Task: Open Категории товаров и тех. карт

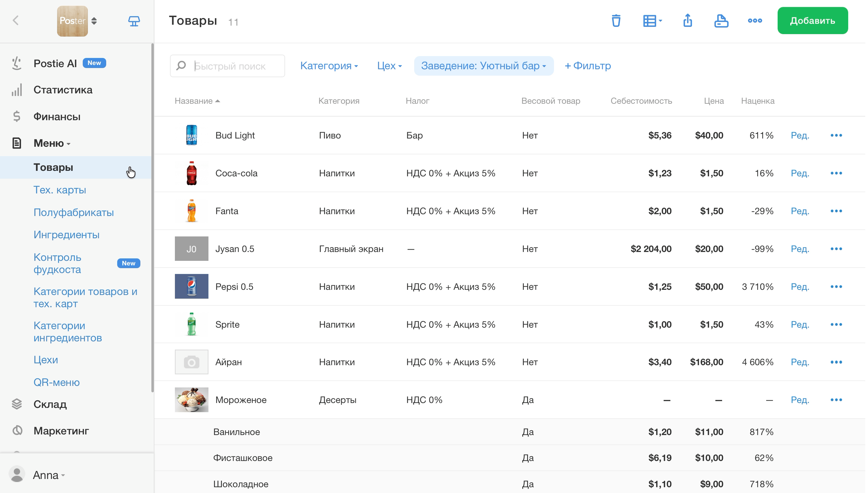Action: click(x=86, y=298)
